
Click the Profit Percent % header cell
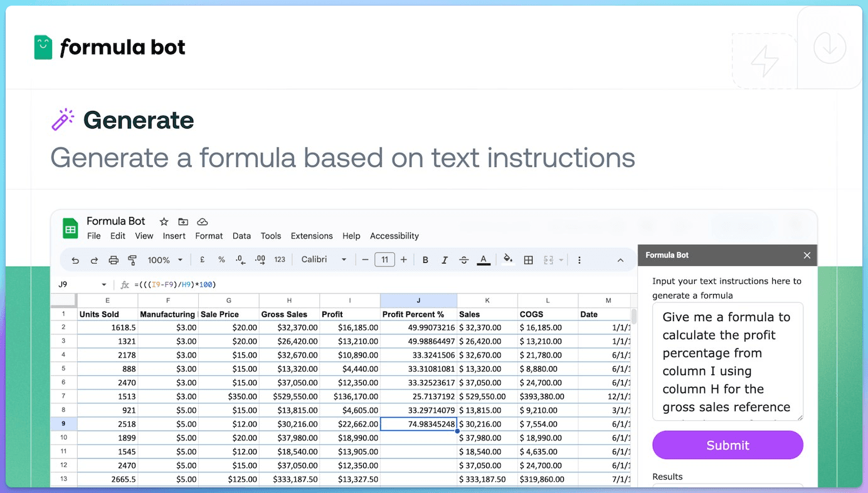click(x=418, y=314)
